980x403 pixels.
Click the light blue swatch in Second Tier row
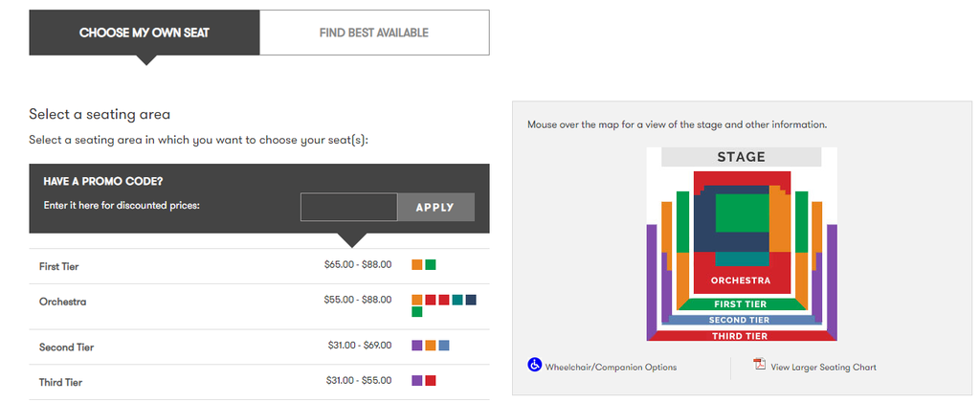(444, 345)
